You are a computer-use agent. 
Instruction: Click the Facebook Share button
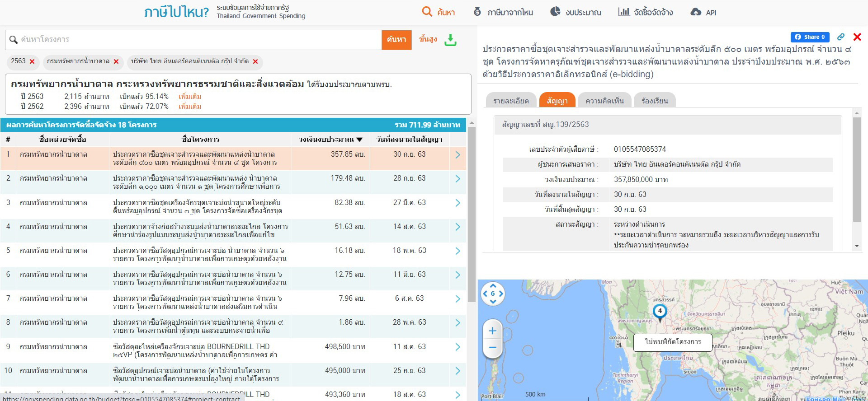coord(810,37)
